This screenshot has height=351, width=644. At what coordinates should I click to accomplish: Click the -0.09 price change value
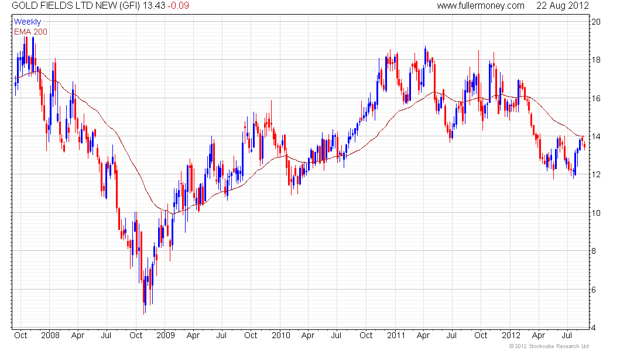click(x=179, y=6)
